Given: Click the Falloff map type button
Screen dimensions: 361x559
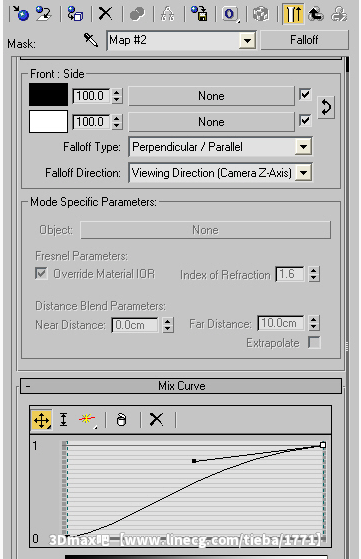Looking at the screenshot, I should pyautogui.click(x=304, y=40).
